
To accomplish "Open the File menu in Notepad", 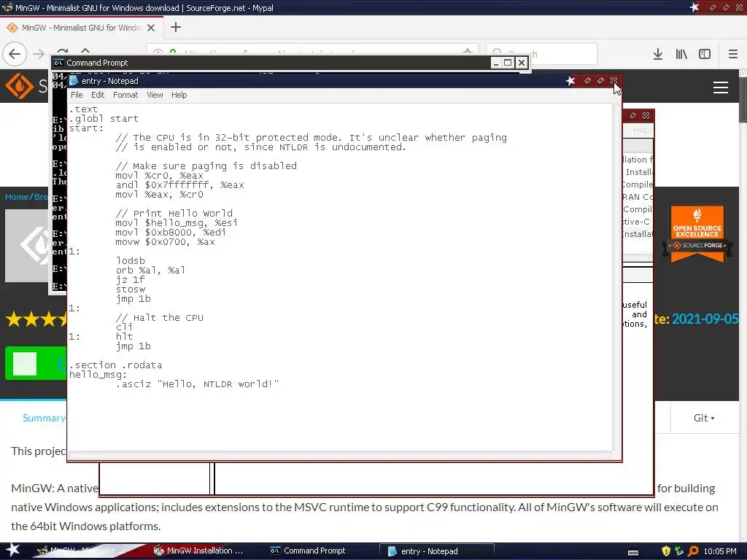I will 77,95.
